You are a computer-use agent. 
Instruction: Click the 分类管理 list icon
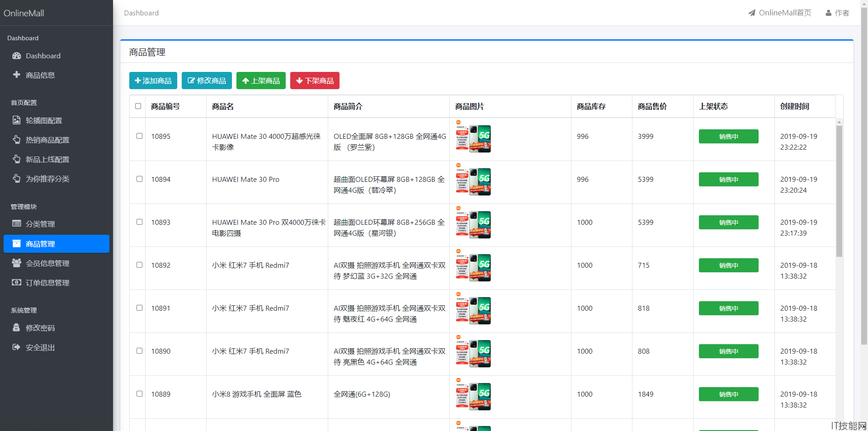coord(17,223)
